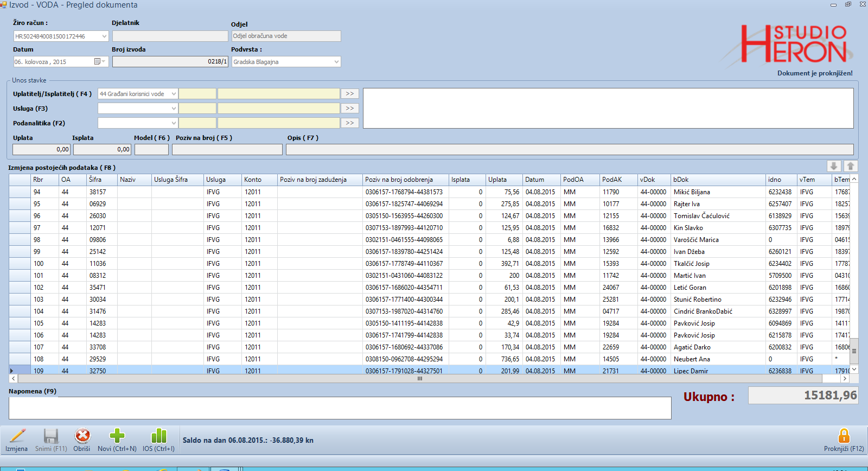The height and width of the screenshot is (471, 868).
Task: Click the Novi (Ctrl+N) plus icon
Action: point(117,436)
